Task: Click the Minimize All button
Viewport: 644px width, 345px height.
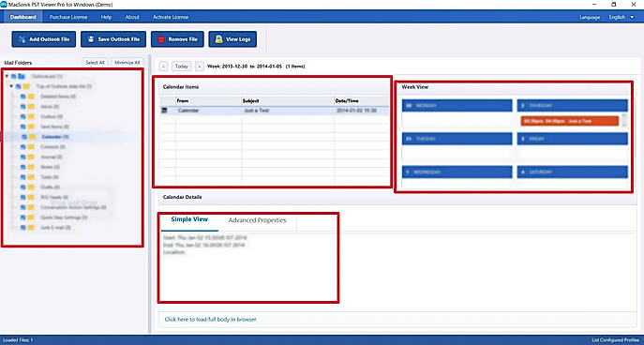Action: (x=127, y=63)
